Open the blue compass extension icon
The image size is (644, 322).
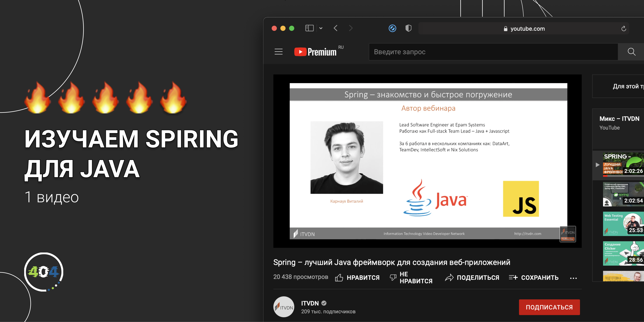(392, 28)
